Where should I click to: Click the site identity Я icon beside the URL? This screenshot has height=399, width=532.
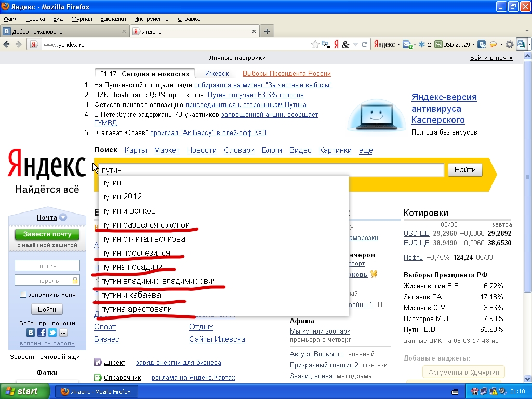point(34,45)
